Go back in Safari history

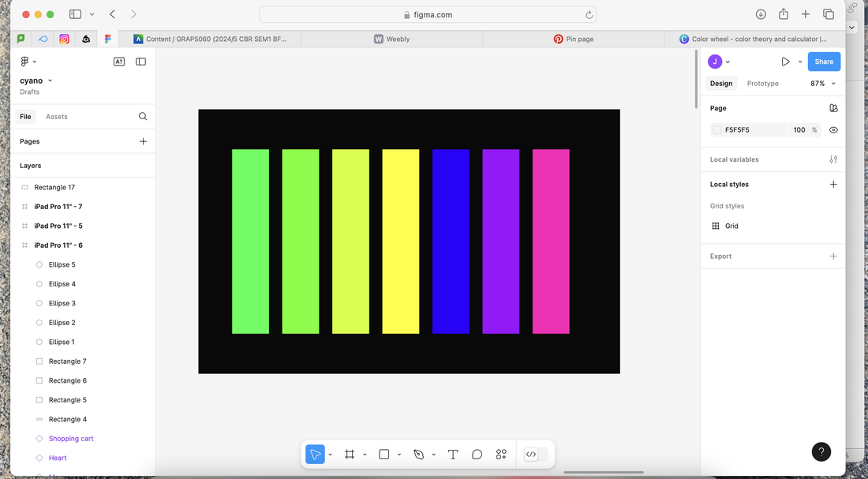point(112,14)
